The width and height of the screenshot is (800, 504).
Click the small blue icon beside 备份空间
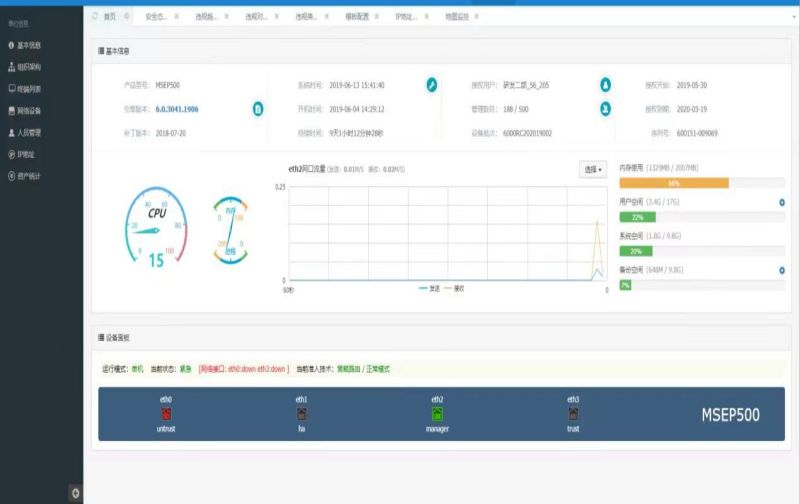782,270
